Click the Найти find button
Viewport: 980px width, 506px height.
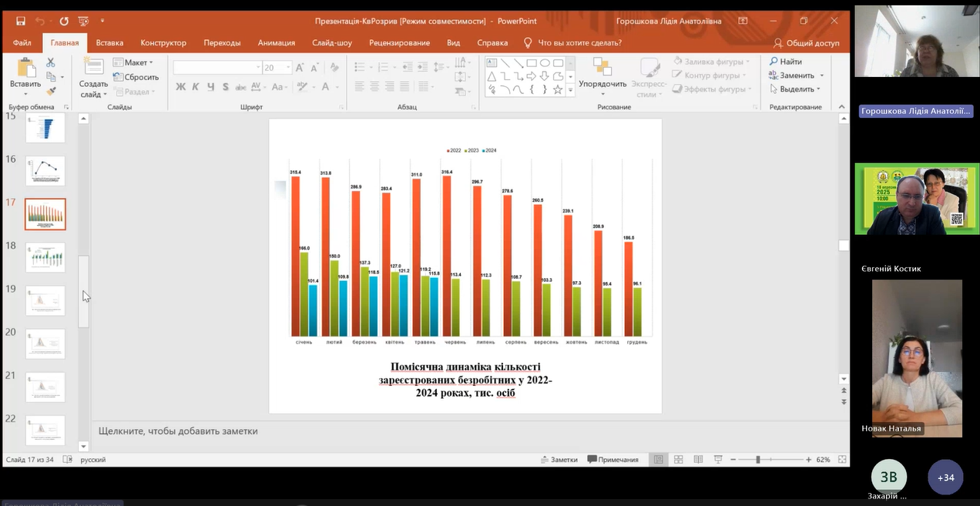[785, 62]
